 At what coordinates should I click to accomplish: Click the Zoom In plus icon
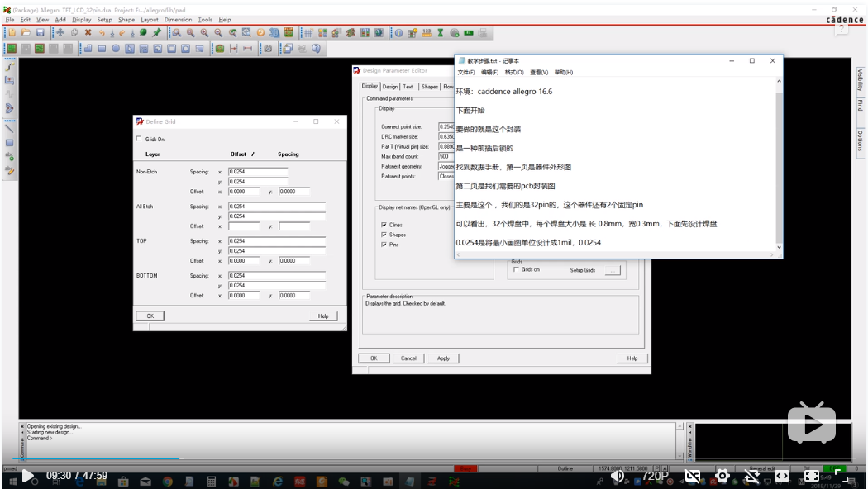(x=204, y=33)
